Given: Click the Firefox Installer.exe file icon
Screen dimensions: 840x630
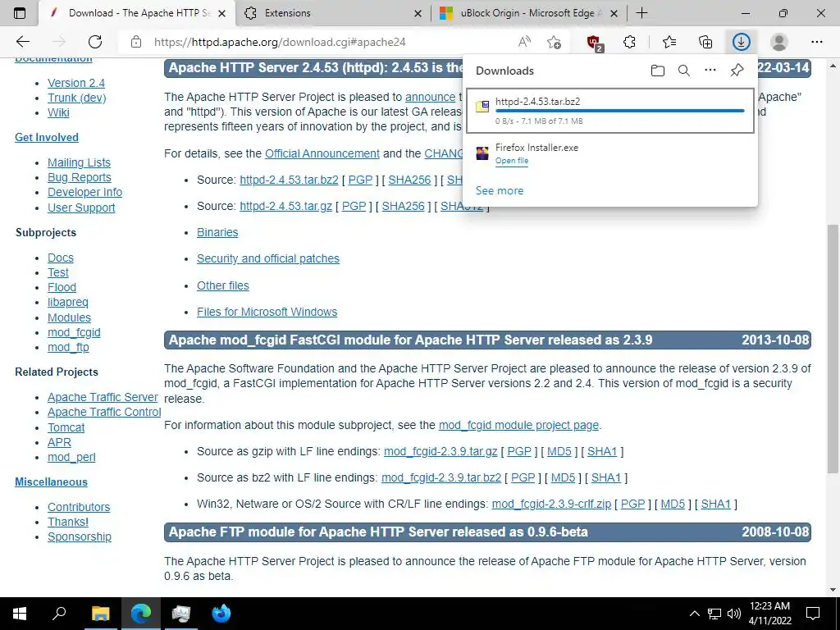Looking at the screenshot, I should click(482, 153).
